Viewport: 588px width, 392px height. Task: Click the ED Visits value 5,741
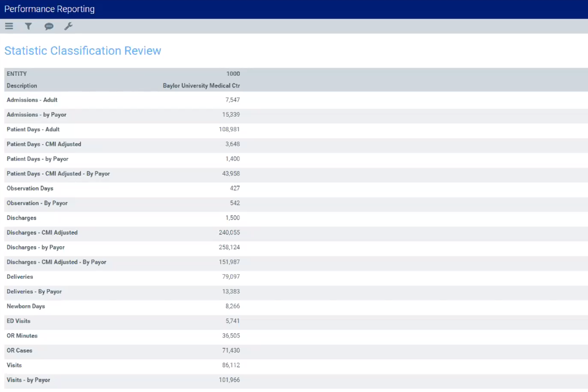tap(232, 321)
